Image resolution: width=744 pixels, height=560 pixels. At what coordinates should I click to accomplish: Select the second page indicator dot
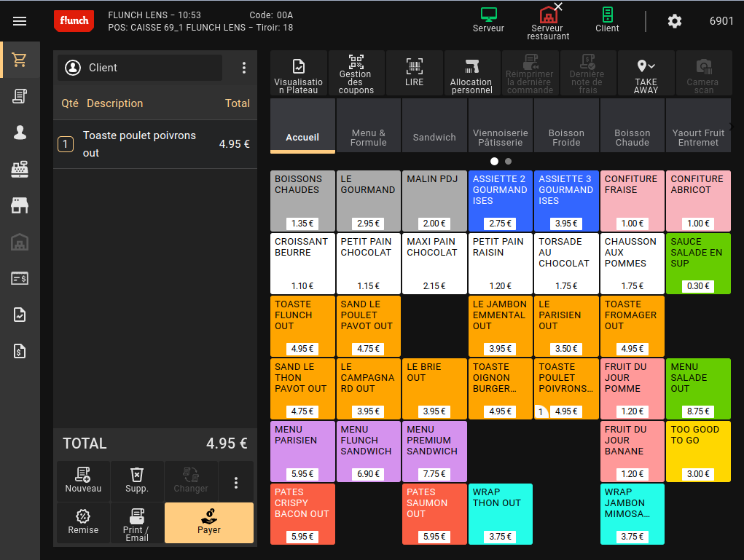(508, 161)
